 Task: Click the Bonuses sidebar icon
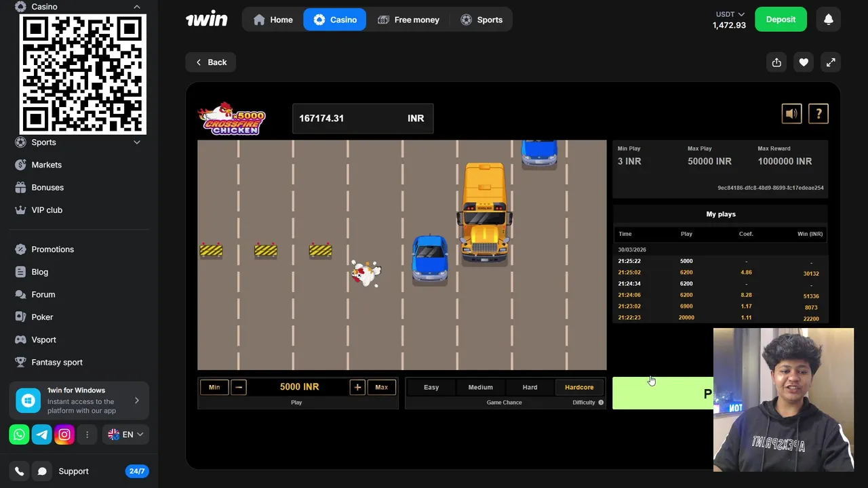click(x=20, y=187)
